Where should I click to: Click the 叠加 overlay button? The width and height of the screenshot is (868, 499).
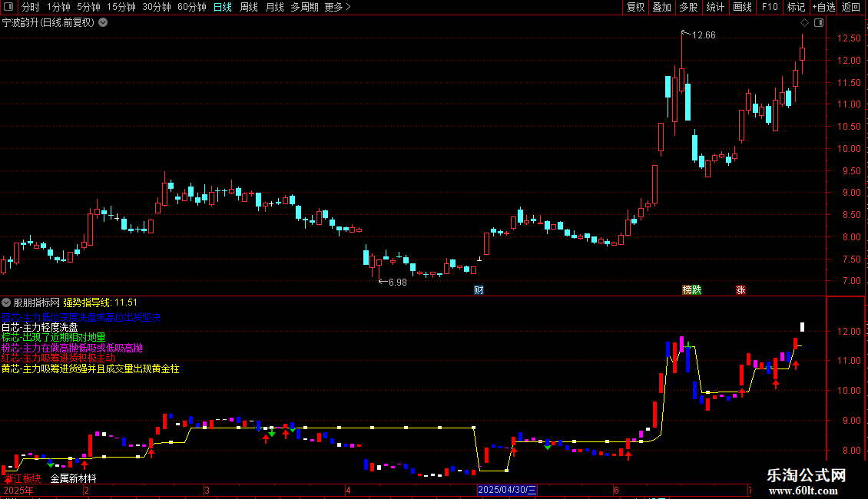click(661, 7)
